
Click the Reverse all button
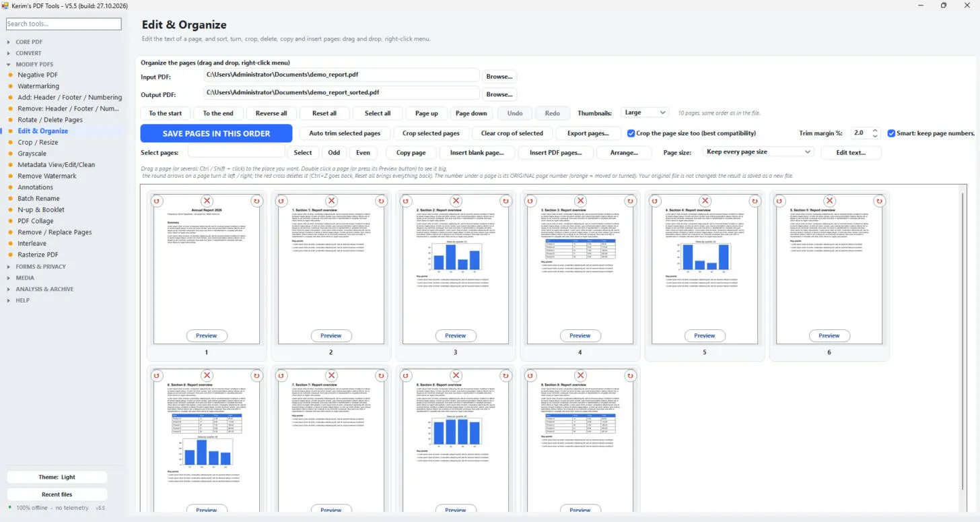tap(271, 113)
